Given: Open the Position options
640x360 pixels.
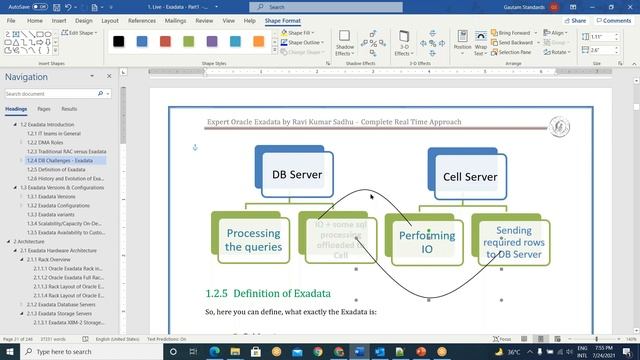Looking at the screenshot, I should click(x=462, y=43).
